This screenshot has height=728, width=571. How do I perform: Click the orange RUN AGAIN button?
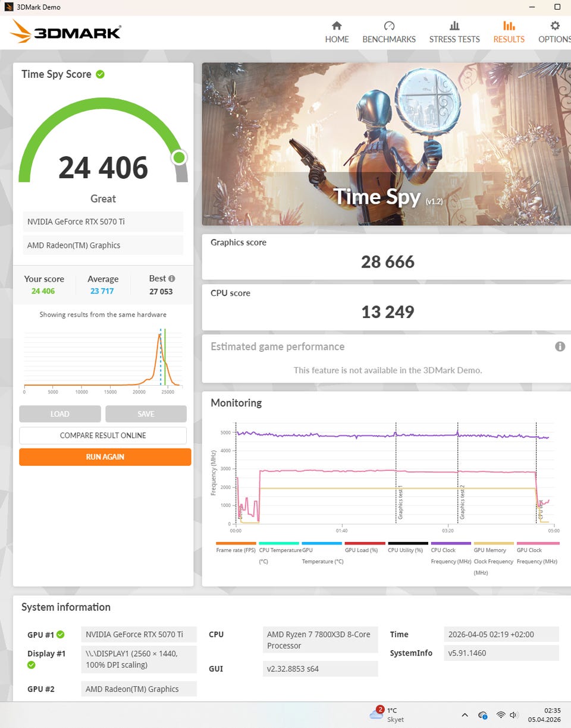pyautogui.click(x=105, y=457)
